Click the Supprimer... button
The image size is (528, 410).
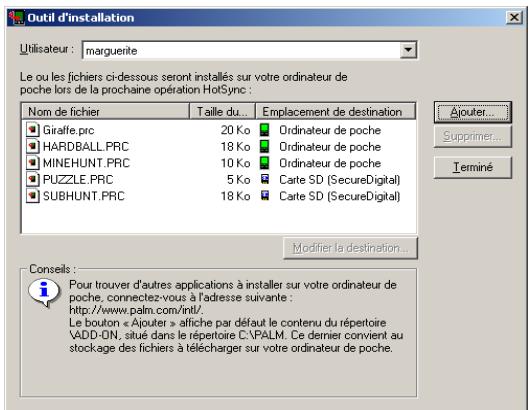coord(473,137)
